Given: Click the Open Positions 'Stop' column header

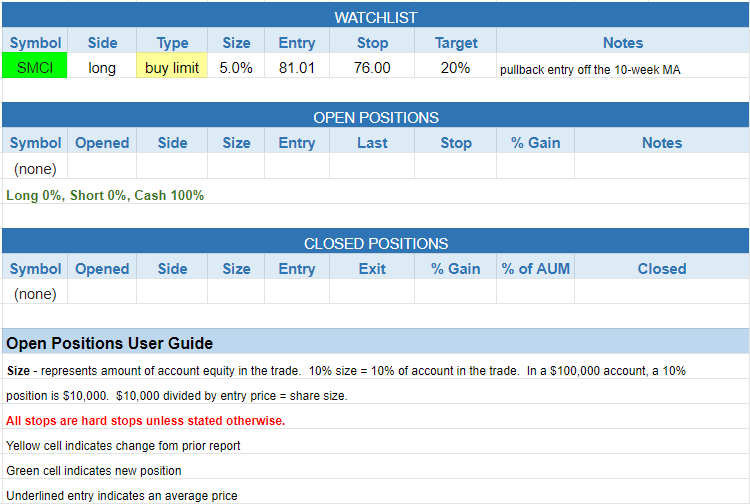Looking at the screenshot, I should click(x=455, y=142).
